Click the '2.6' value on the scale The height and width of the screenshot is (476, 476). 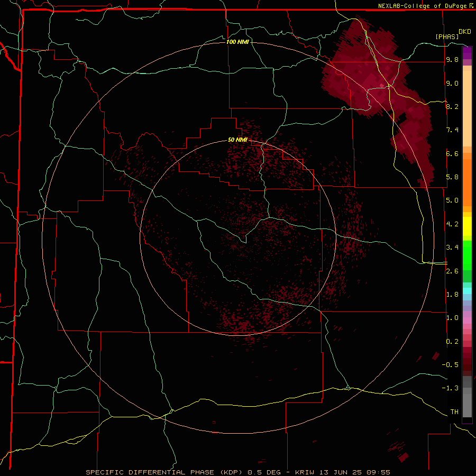pos(452,271)
